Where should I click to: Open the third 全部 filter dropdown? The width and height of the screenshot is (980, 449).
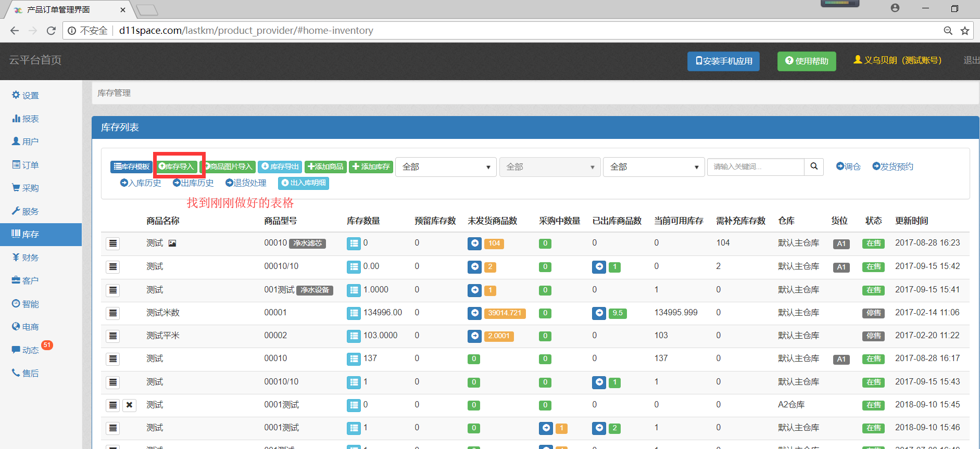tap(654, 167)
